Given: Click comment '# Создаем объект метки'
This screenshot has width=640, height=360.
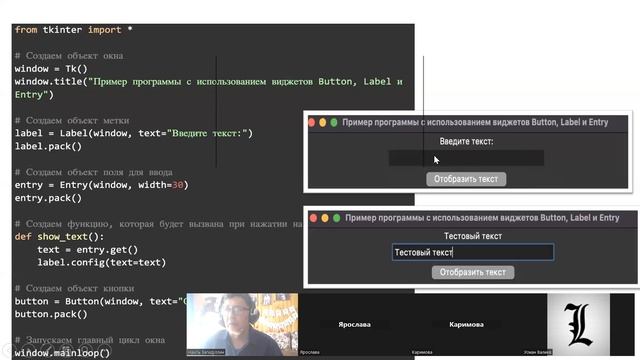Looking at the screenshot, I should click(x=72, y=120).
